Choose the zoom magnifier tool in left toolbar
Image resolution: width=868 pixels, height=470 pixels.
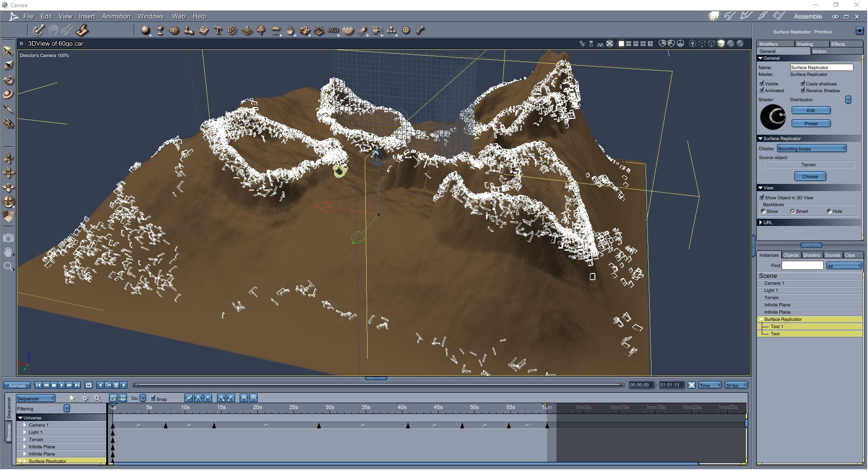pos(8,267)
